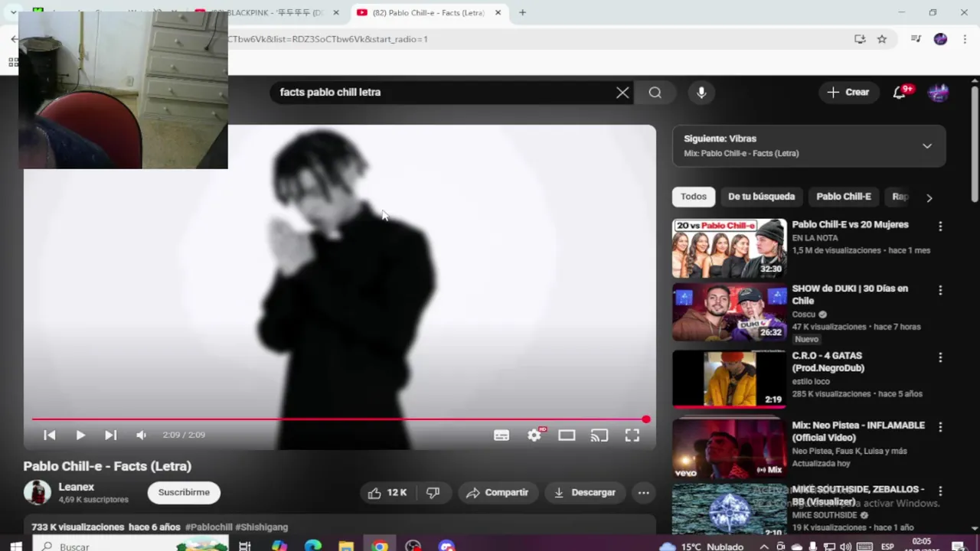Click the Compartir share button
Screen dimensions: 980x551
498,493
